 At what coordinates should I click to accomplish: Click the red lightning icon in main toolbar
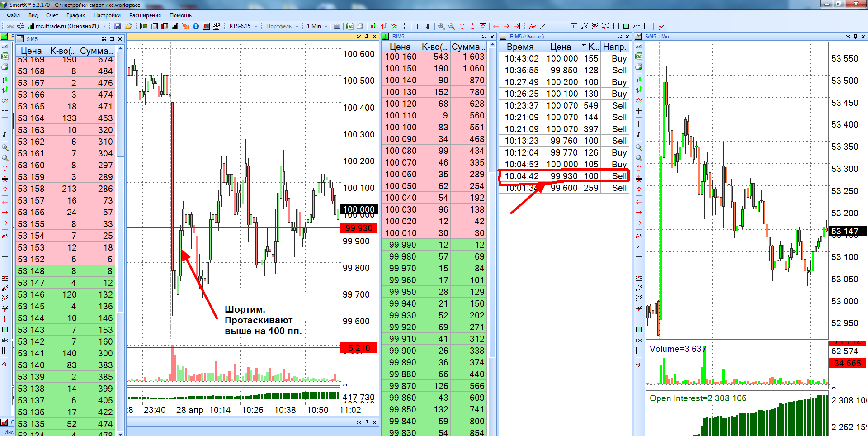660,26
